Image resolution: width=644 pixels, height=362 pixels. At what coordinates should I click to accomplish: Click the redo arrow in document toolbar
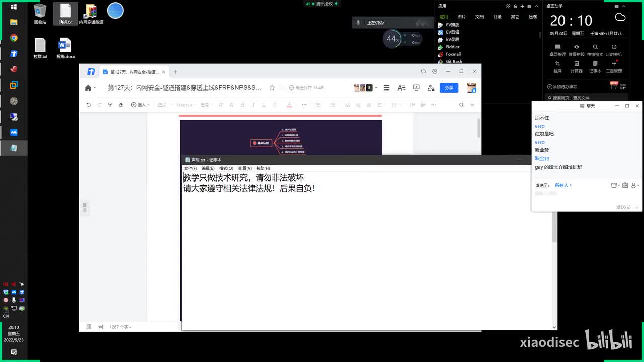pos(99,105)
